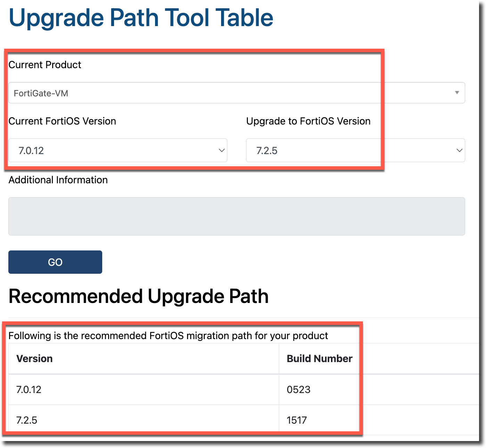Click the Build Number column header
This screenshot has width=486, height=448.
[x=319, y=359]
